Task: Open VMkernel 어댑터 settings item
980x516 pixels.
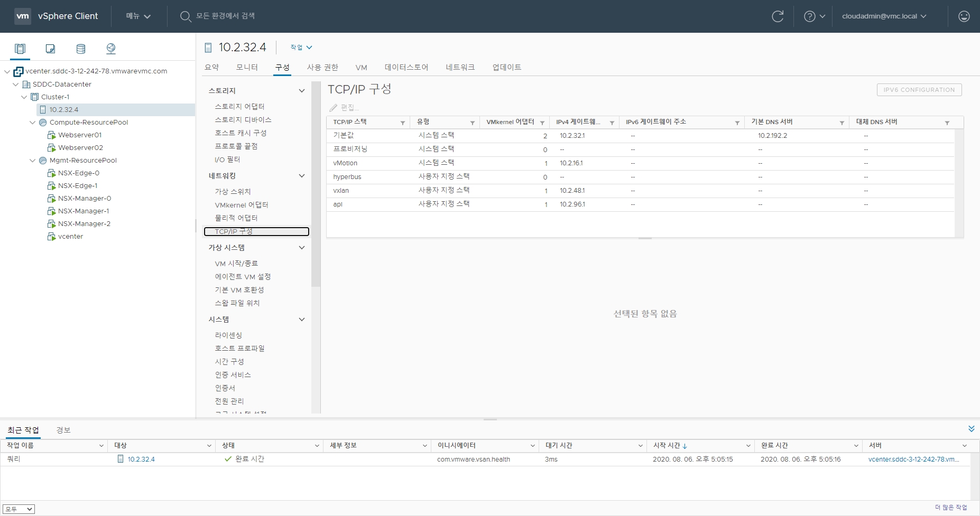Action: coord(242,205)
